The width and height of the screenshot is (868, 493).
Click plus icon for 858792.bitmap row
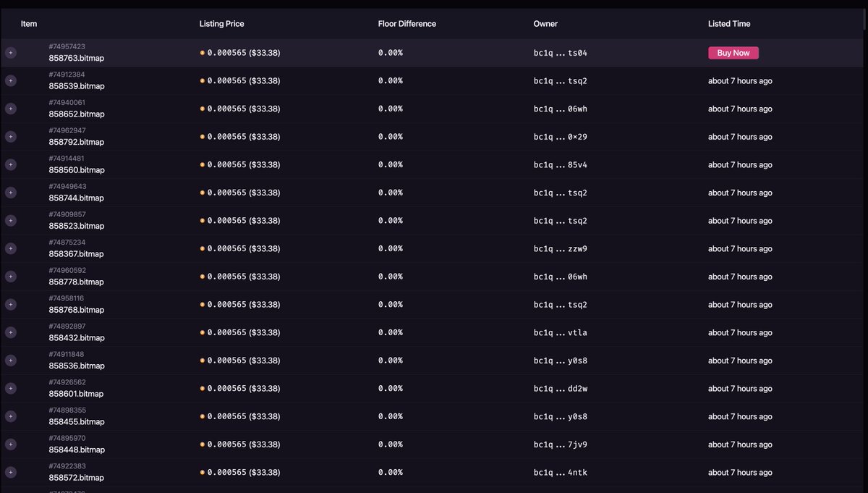pyautogui.click(x=10, y=137)
